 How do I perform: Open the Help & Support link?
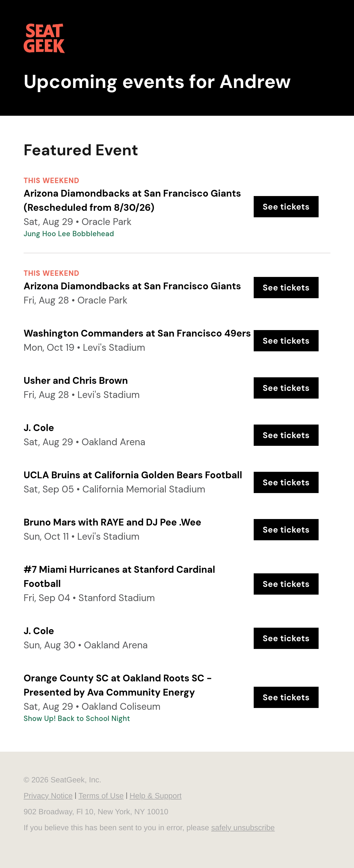[x=155, y=796]
